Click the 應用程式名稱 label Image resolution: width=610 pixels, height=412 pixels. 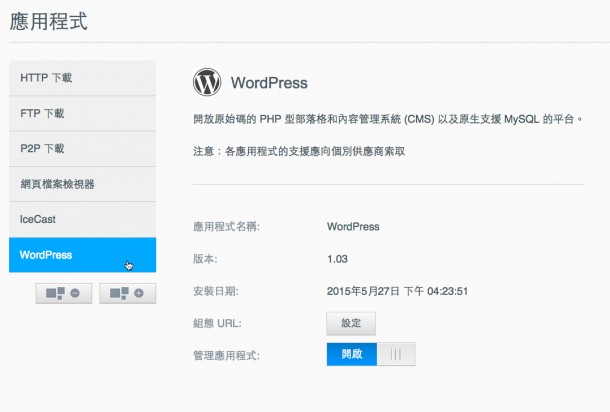coord(226,226)
